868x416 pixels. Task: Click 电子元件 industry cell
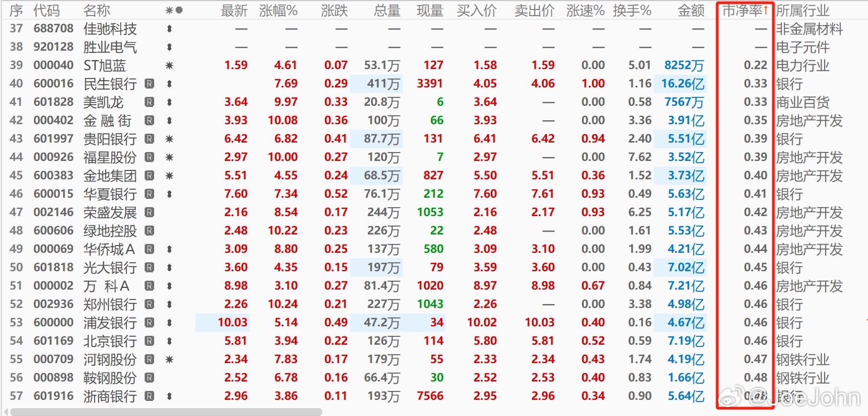point(803,47)
